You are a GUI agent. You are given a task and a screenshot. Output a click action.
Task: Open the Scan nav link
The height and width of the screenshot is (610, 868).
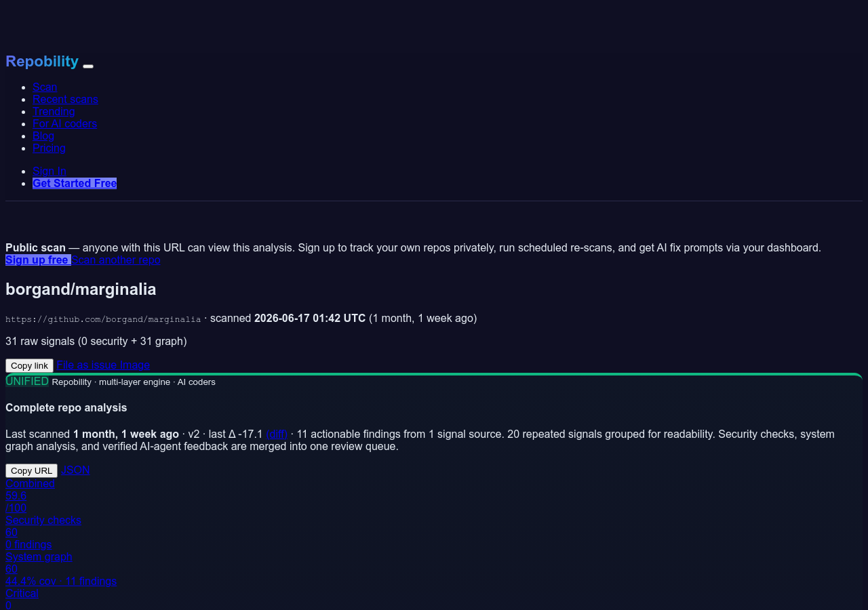(45, 87)
